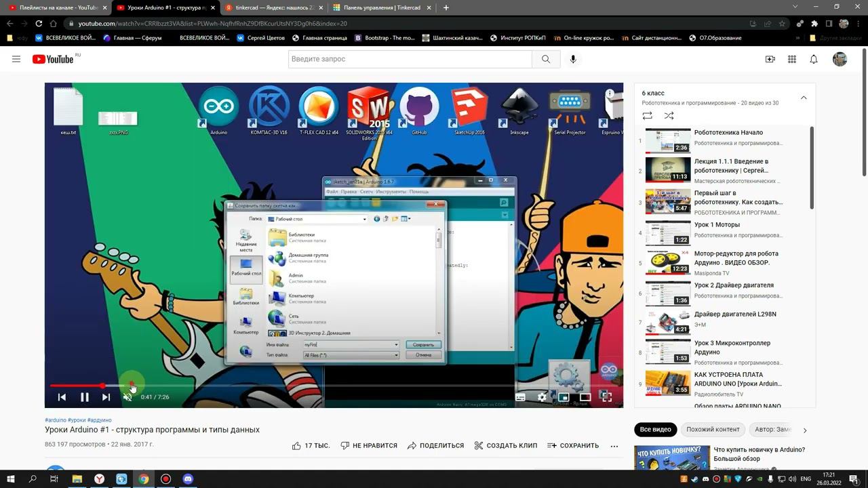Viewport: 868px width, 488px height.
Task: Go back in the browser
Action: (x=9, y=24)
